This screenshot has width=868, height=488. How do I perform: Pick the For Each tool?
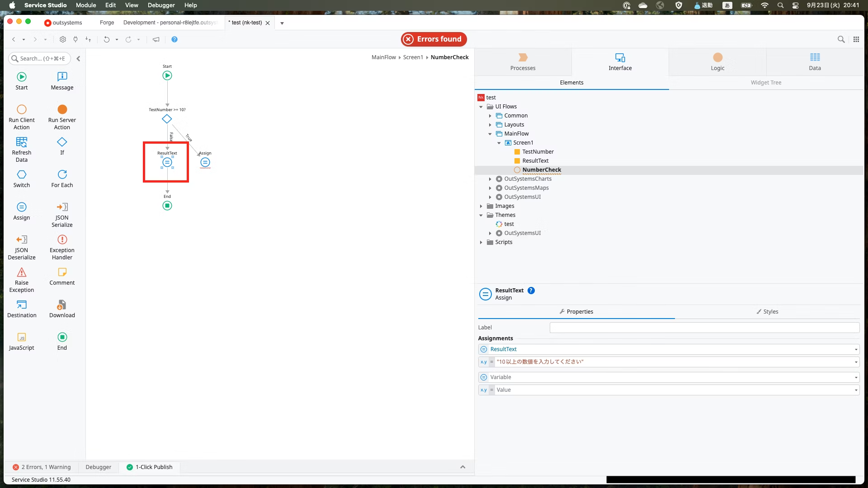[x=62, y=175]
